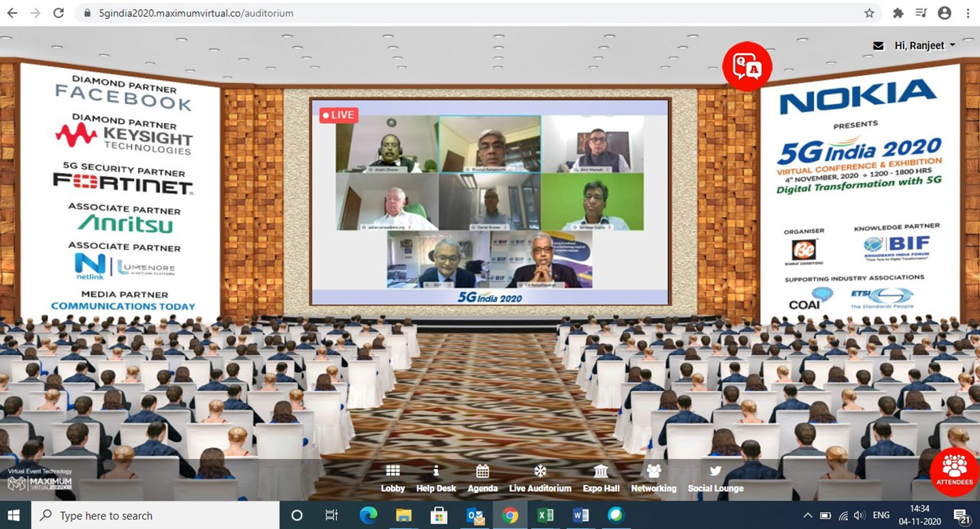
Task: Open the Chrome extensions puzzle icon
Action: pos(898,13)
